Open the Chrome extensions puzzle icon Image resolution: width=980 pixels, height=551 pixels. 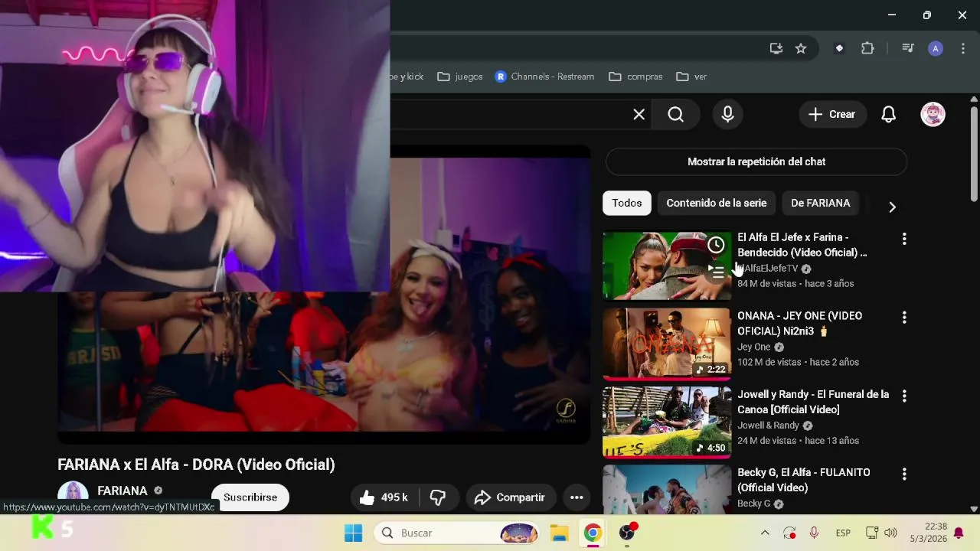point(867,48)
